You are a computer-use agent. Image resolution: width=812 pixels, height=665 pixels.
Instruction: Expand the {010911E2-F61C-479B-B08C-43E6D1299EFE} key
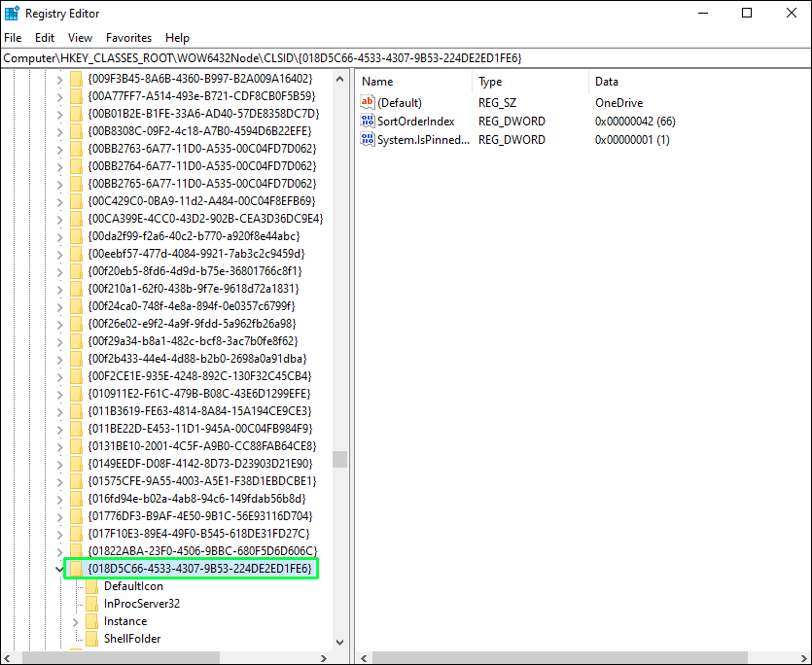pyautogui.click(x=59, y=395)
